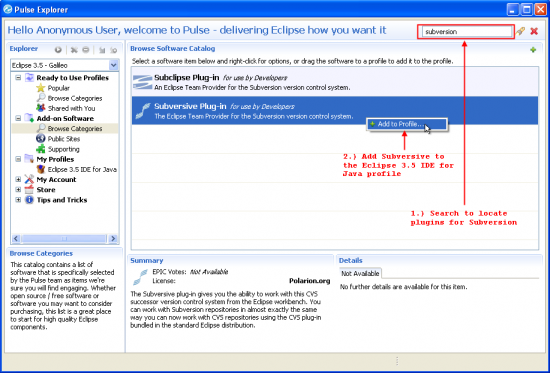
Task: Click the Eclipse 3.5 IDE for Java profile icon
Action: pos(41,169)
